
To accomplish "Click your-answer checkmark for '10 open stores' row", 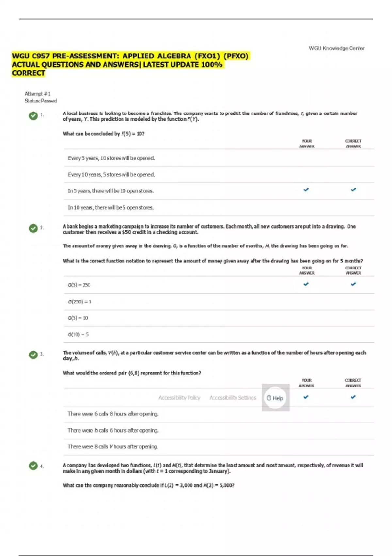I will (x=306, y=190).
